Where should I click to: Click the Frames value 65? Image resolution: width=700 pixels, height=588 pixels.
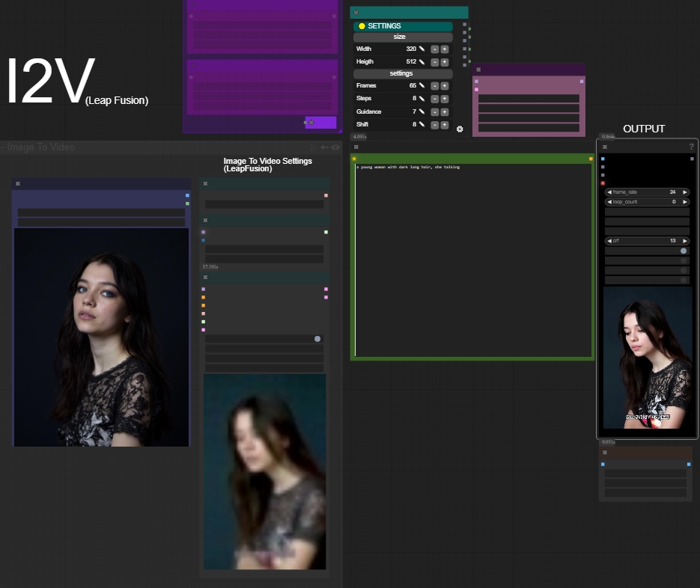413,85
